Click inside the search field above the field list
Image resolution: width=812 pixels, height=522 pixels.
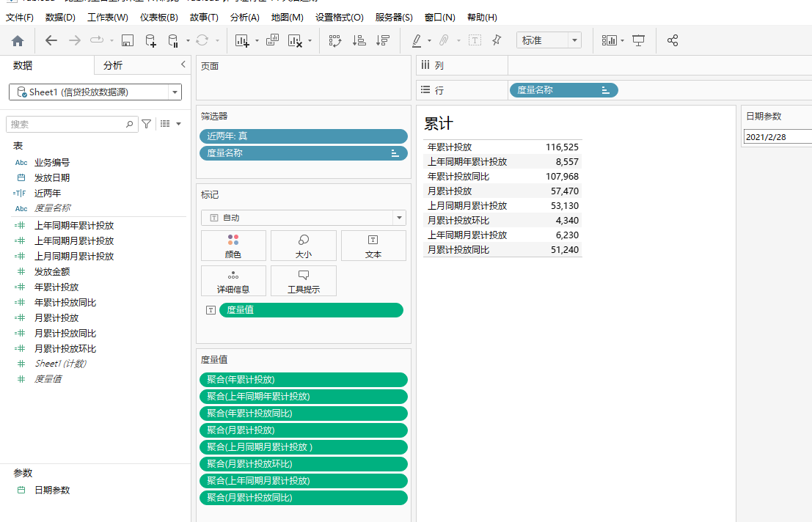click(x=70, y=125)
